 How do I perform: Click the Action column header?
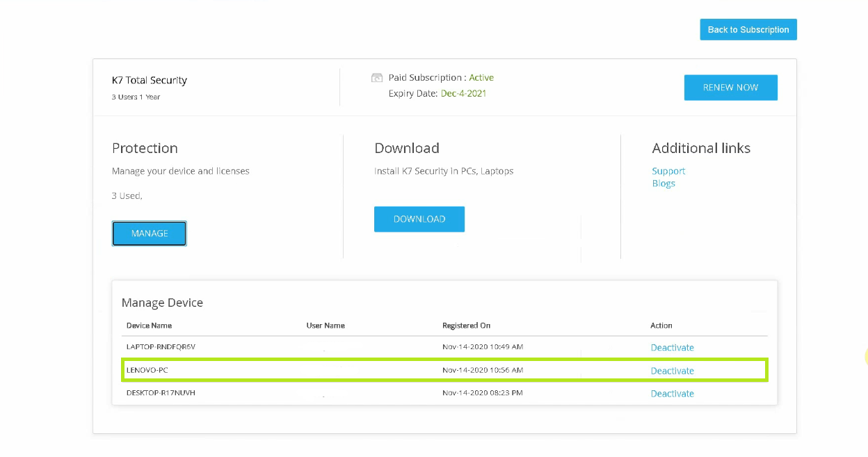pos(661,326)
